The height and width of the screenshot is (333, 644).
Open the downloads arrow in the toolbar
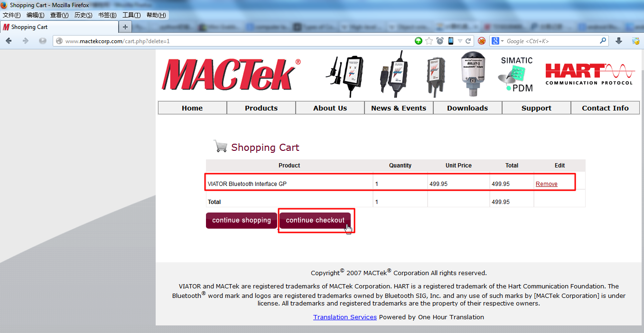click(x=619, y=41)
